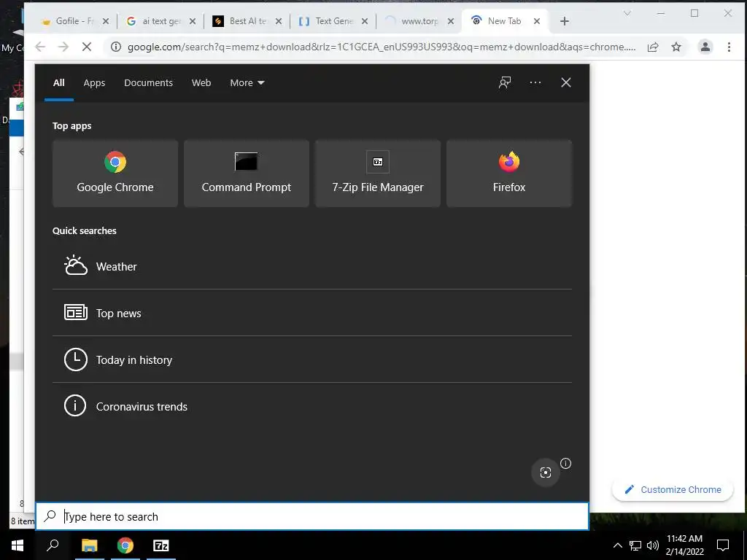747x560 pixels.
Task: Show hidden system tray icons
Action: point(617,545)
